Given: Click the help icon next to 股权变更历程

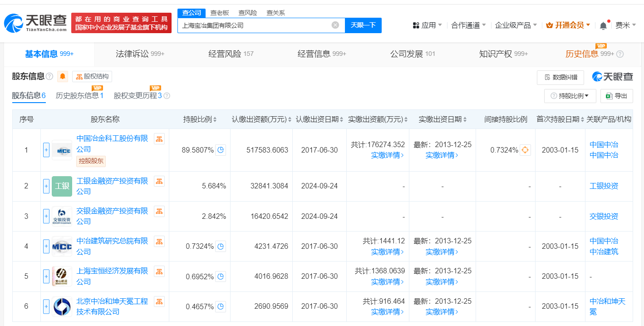Looking at the screenshot, I should 167,96.
